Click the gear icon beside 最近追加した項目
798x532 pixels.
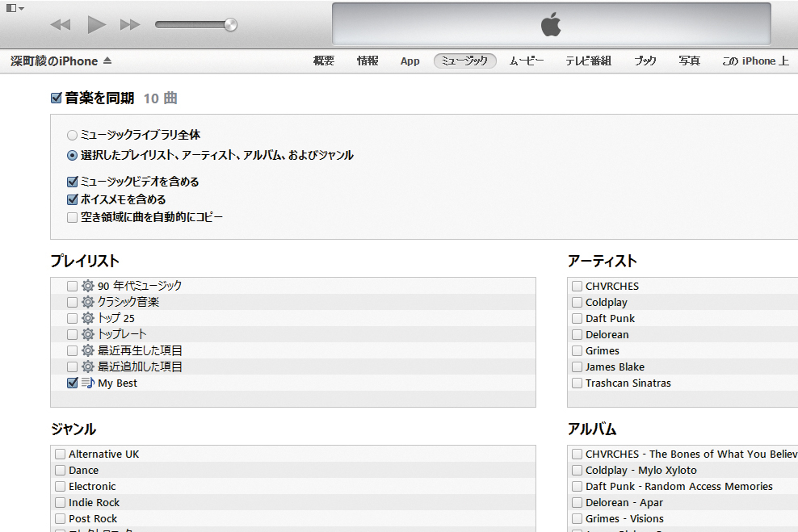[88, 367]
